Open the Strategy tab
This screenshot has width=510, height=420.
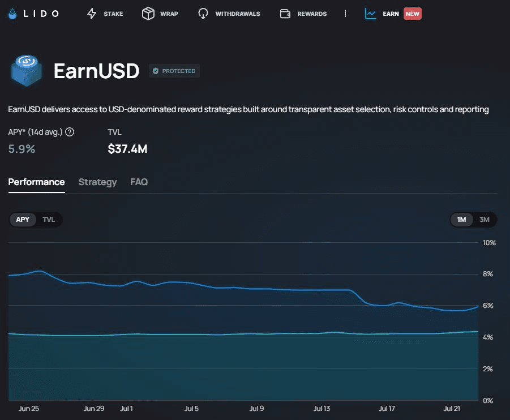[x=97, y=182]
